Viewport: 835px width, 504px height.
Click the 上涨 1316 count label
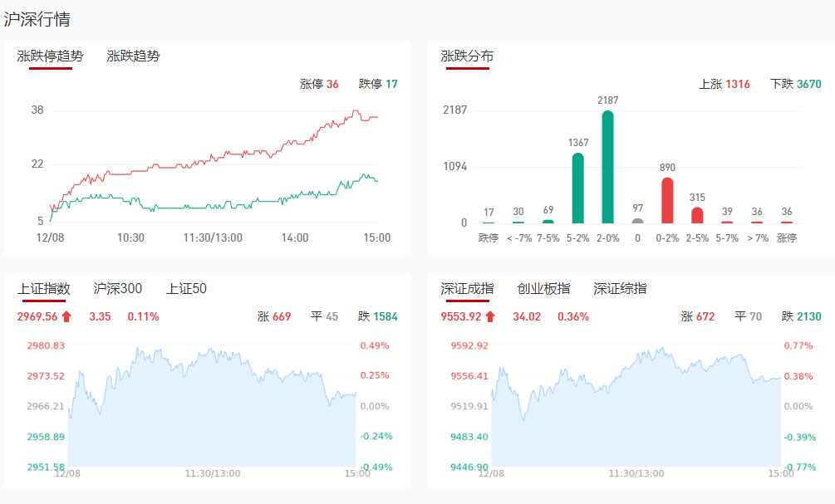coord(724,84)
